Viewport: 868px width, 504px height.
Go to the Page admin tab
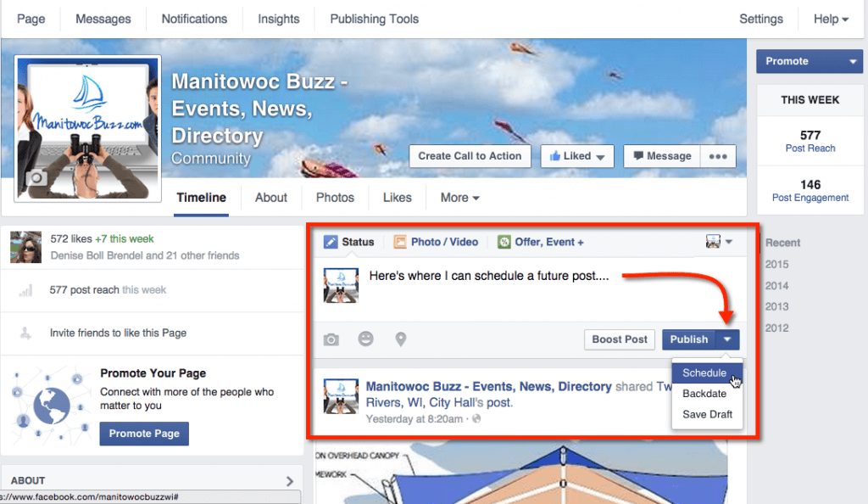pos(31,19)
